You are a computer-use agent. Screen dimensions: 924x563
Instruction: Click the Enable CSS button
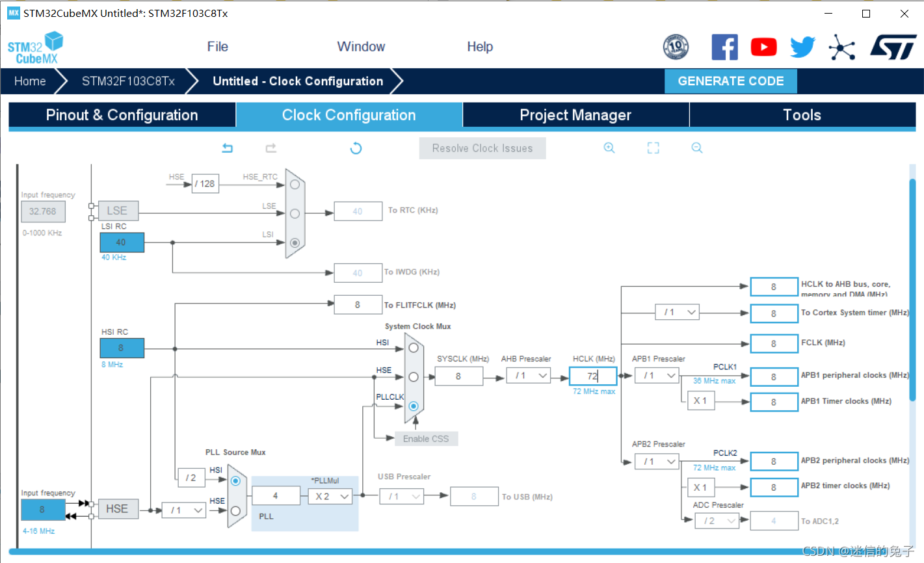pos(426,439)
